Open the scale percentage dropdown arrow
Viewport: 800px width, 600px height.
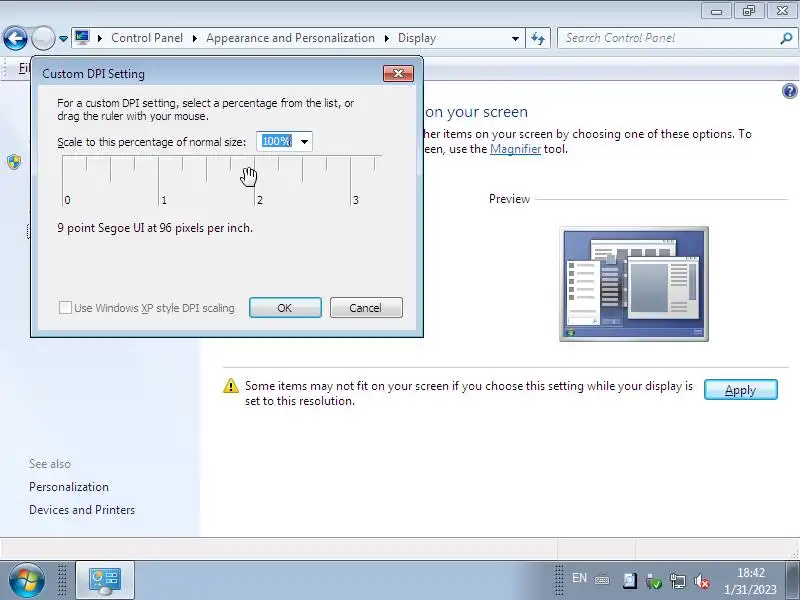(x=305, y=141)
